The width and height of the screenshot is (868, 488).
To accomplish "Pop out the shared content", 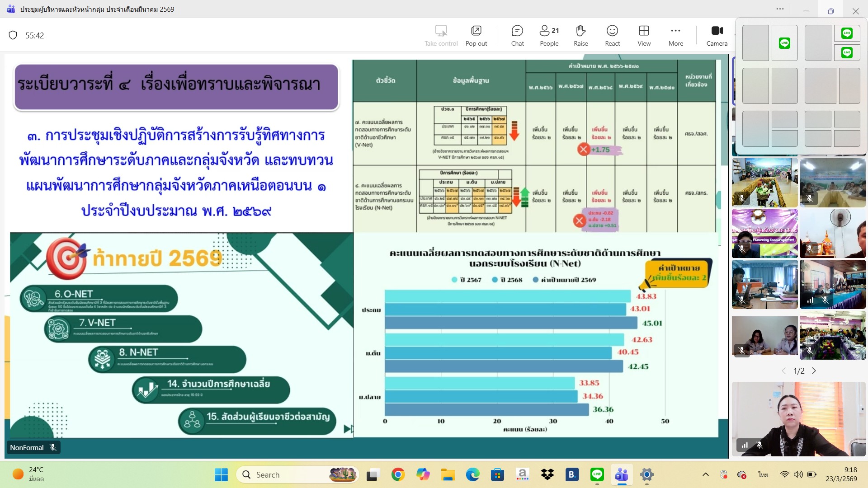I will click(x=476, y=35).
